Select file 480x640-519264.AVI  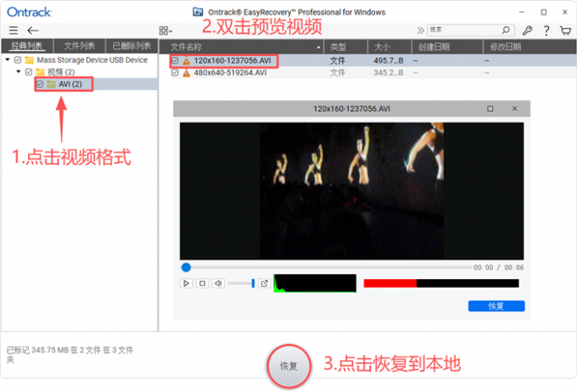tap(230, 73)
